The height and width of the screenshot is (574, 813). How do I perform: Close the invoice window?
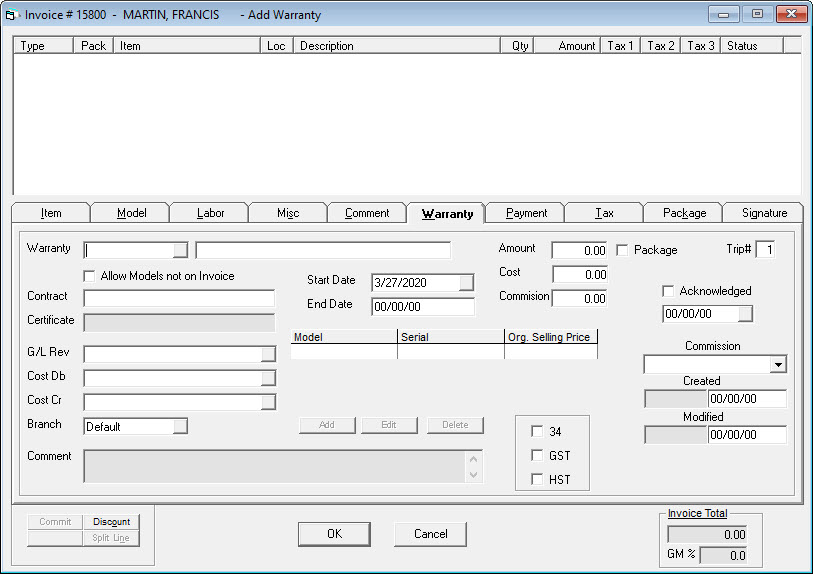click(791, 14)
